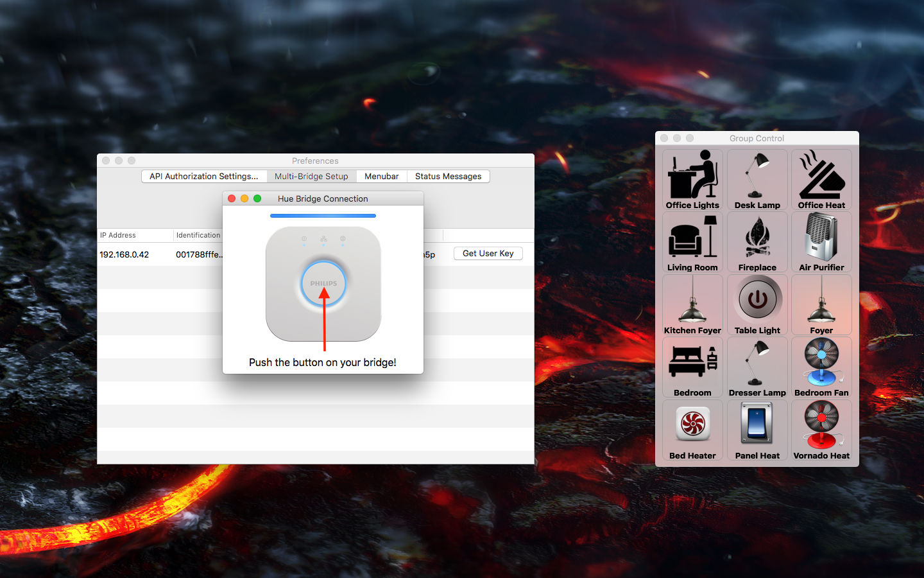The height and width of the screenshot is (578, 924).
Task: Toggle the Living Room group icon
Action: click(692, 242)
